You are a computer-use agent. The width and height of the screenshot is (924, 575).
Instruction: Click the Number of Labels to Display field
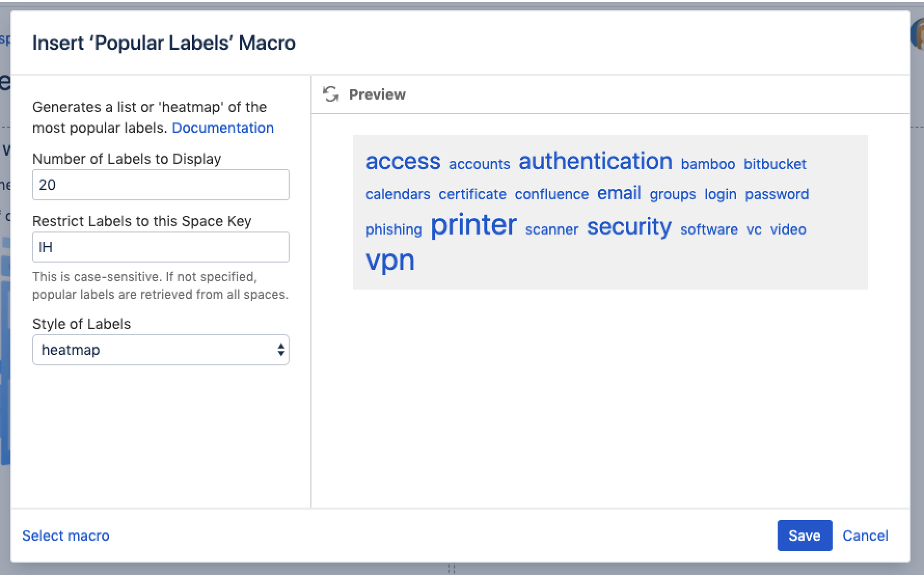pyautogui.click(x=160, y=185)
